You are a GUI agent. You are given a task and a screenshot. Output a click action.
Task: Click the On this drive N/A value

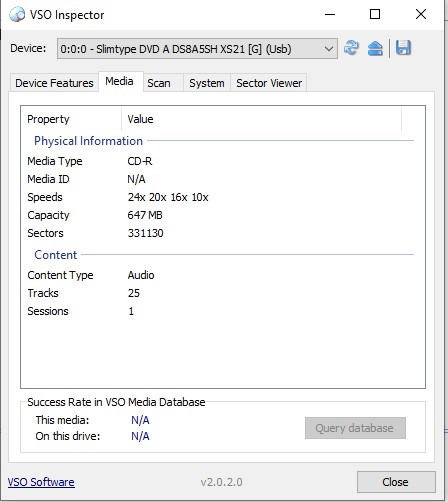point(140,436)
